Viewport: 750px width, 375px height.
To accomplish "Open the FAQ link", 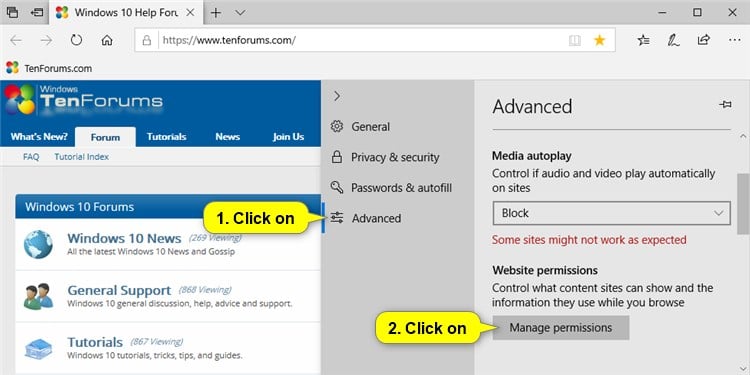I will pyautogui.click(x=31, y=157).
